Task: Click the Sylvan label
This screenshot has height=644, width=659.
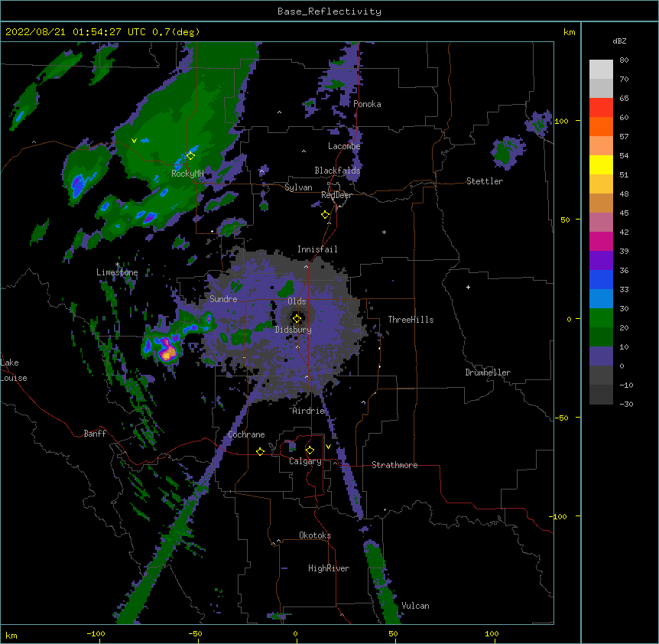Action: point(298,187)
